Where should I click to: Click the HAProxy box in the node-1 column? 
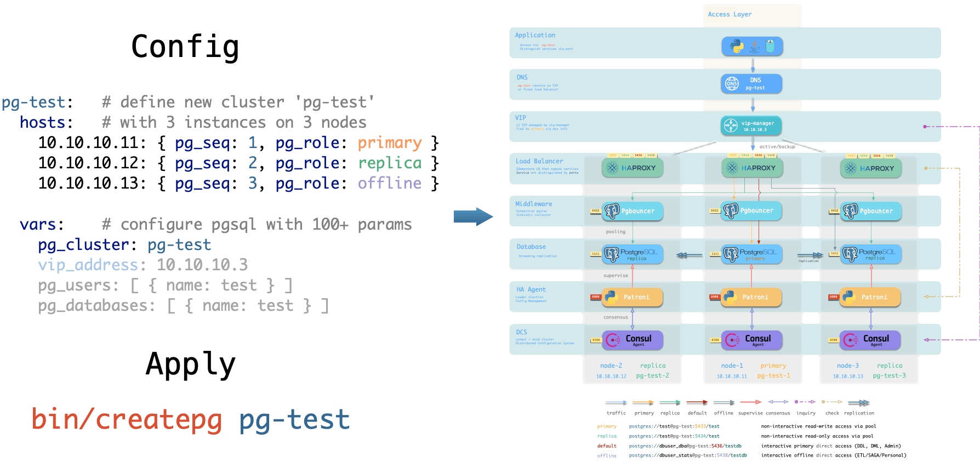[752, 168]
